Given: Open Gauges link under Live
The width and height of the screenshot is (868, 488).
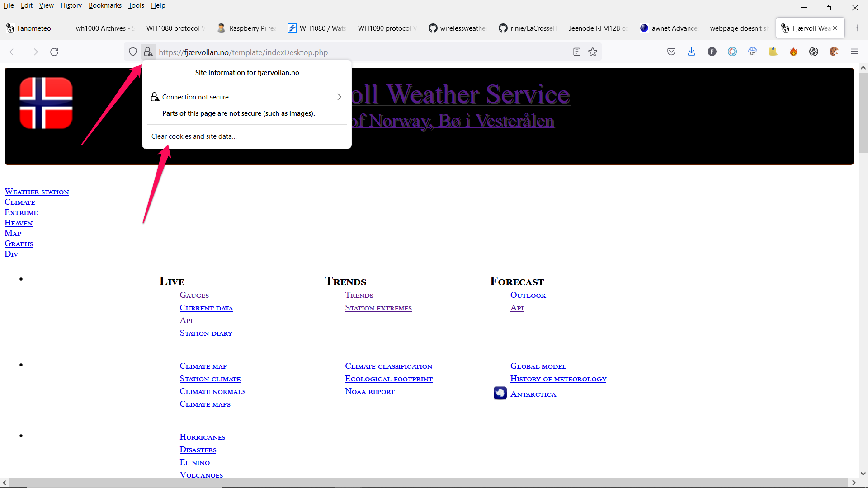Looking at the screenshot, I should click(194, 295).
